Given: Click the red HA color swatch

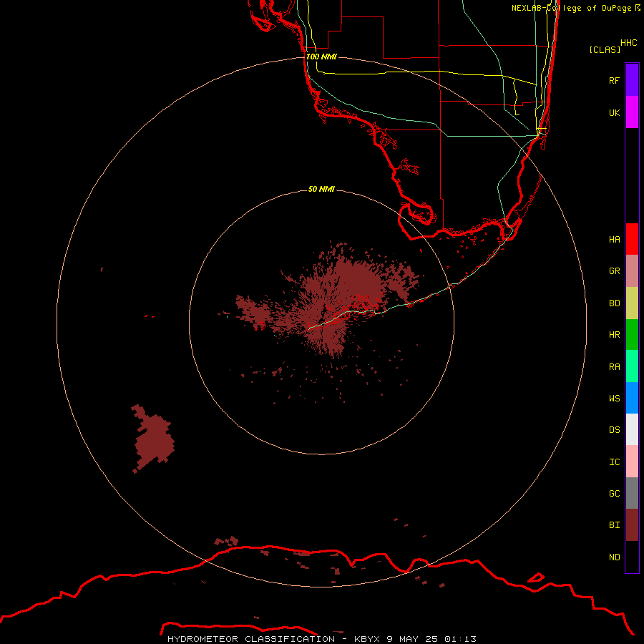Looking at the screenshot, I should [x=632, y=239].
